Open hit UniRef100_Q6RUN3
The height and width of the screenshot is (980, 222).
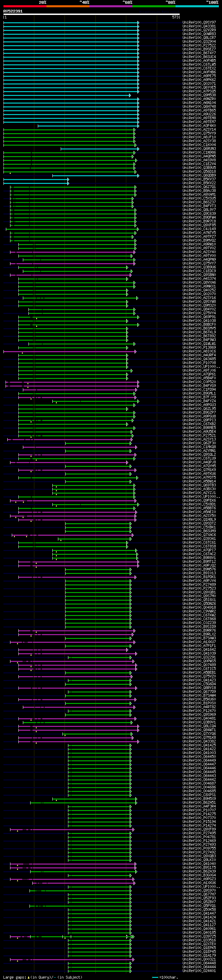[199, 149]
